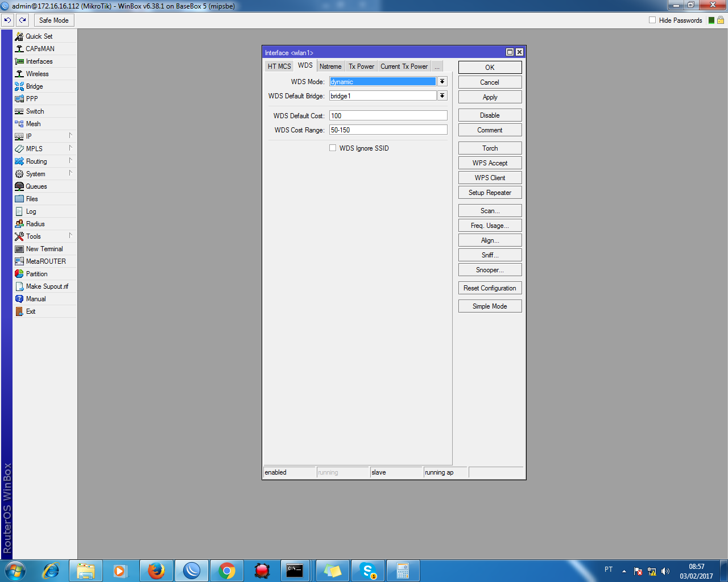This screenshot has height=582, width=728.
Task: Click the WPS Accept button
Action: [x=490, y=163]
